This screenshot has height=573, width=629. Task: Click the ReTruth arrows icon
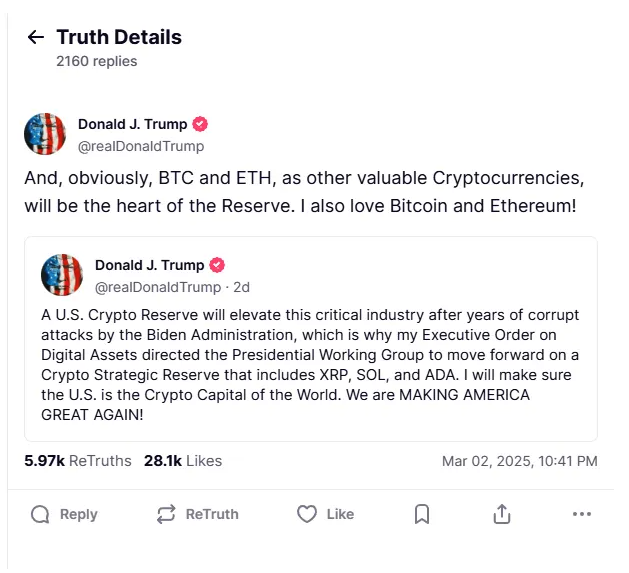tap(166, 514)
